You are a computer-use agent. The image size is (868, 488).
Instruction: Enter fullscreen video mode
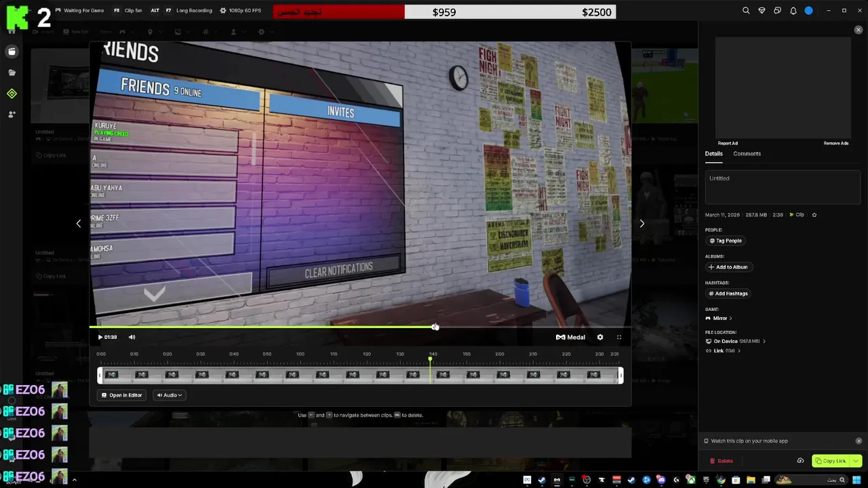pos(618,337)
